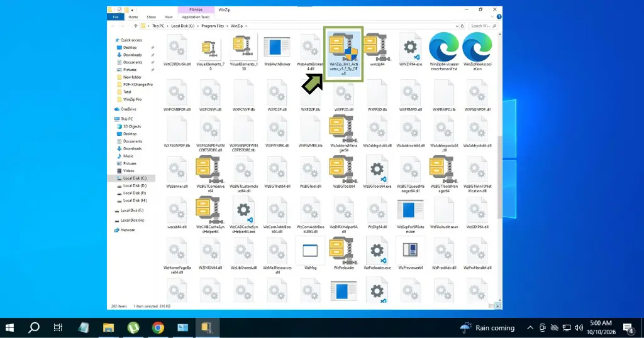Image resolution: width=644 pixels, height=338 pixels.
Task: Select the VisualElements_70 image file
Action: (x=210, y=49)
